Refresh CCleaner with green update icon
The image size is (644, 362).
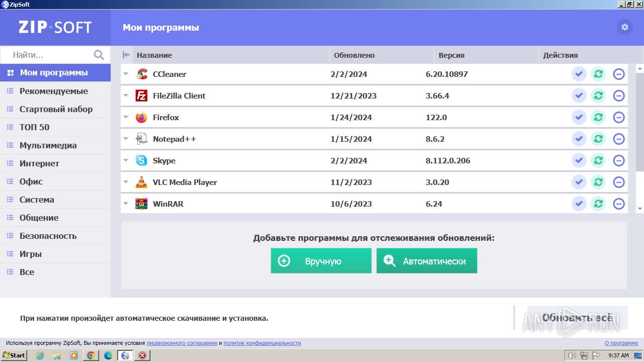(598, 74)
